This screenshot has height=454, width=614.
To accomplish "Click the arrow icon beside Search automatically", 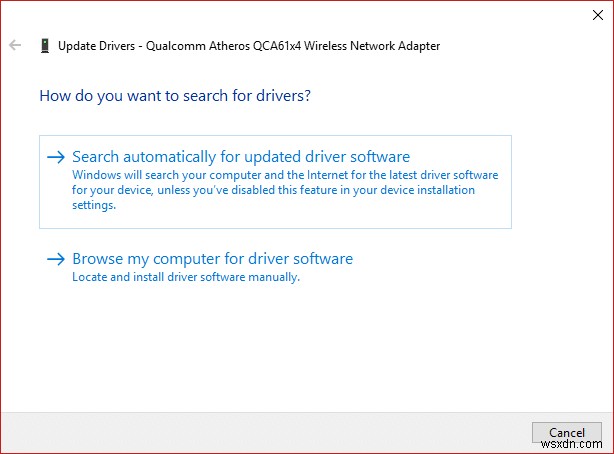I will click(56, 157).
